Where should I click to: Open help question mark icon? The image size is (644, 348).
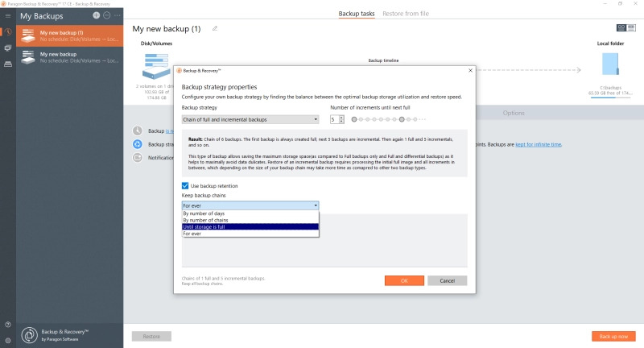tap(8, 325)
